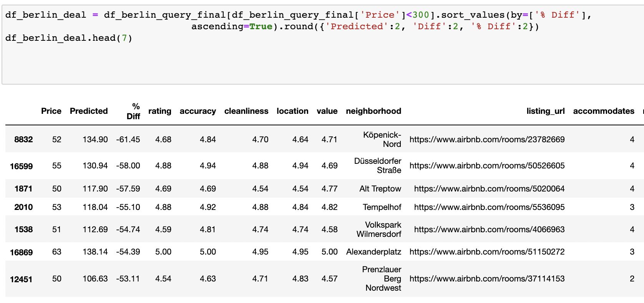This screenshot has width=644, height=303.
Task: Click location score 4.83 in row 12451
Action: point(300,279)
